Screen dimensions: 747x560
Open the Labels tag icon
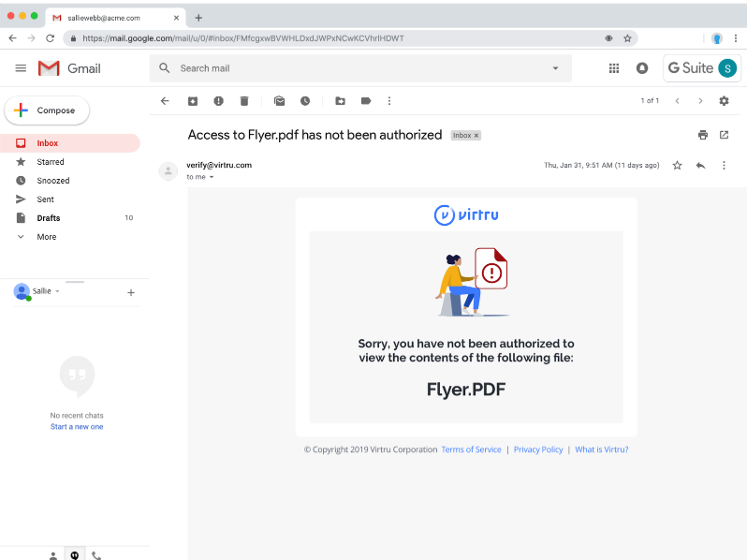click(x=366, y=101)
